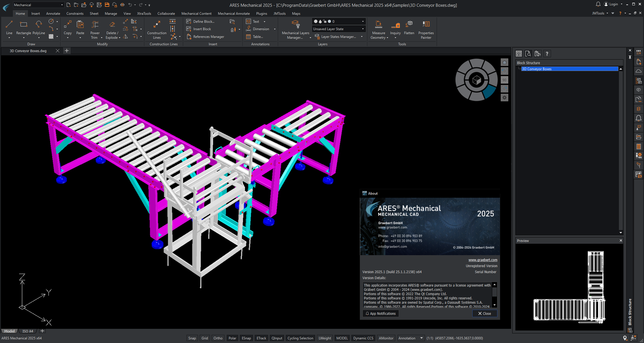644x343 pixels.
Task: Click the AMonitor status bar button
Action: [x=386, y=338]
